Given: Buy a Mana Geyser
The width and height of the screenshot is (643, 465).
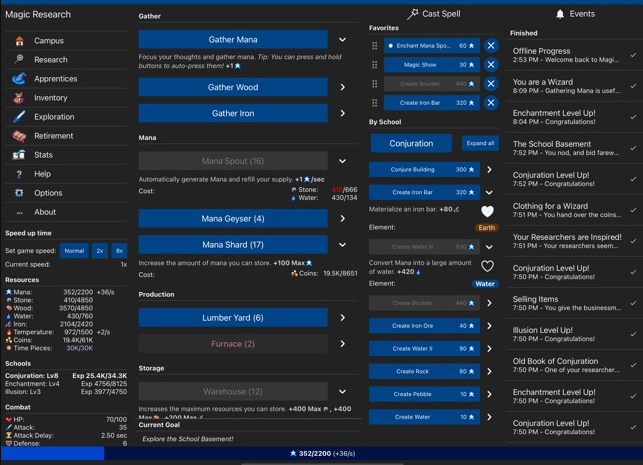Looking at the screenshot, I should coord(233,219).
